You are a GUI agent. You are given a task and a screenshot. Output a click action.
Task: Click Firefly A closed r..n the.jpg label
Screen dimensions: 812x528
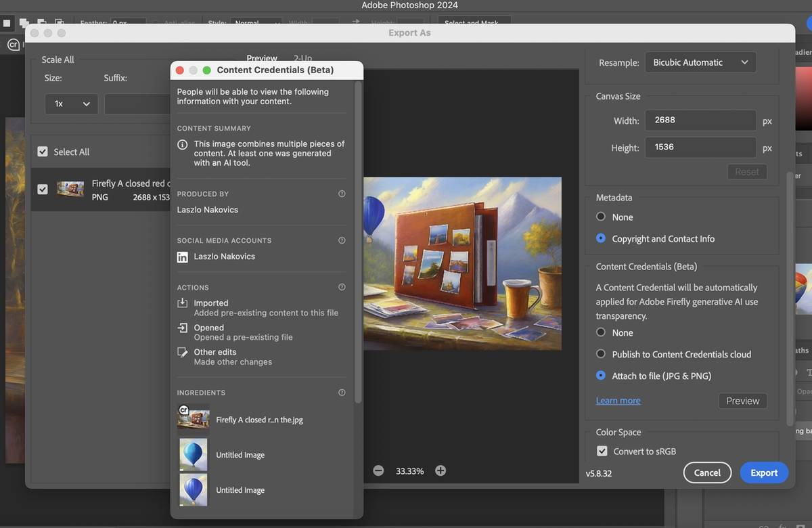tap(260, 420)
